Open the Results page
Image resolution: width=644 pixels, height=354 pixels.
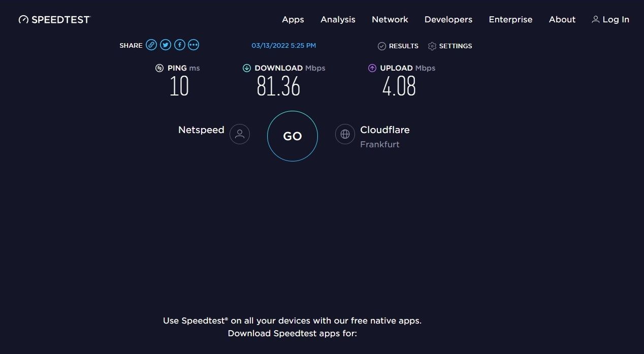tap(398, 46)
